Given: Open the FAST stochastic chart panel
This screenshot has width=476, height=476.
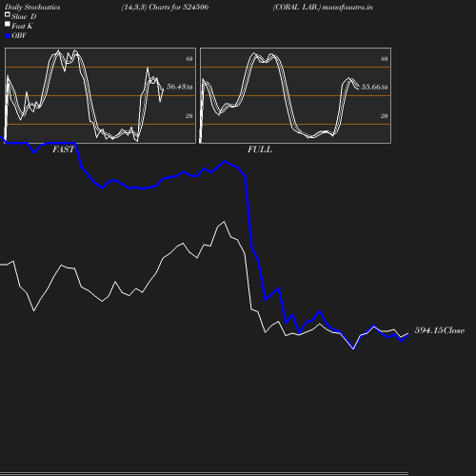Looking at the screenshot, I should (x=100, y=95).
